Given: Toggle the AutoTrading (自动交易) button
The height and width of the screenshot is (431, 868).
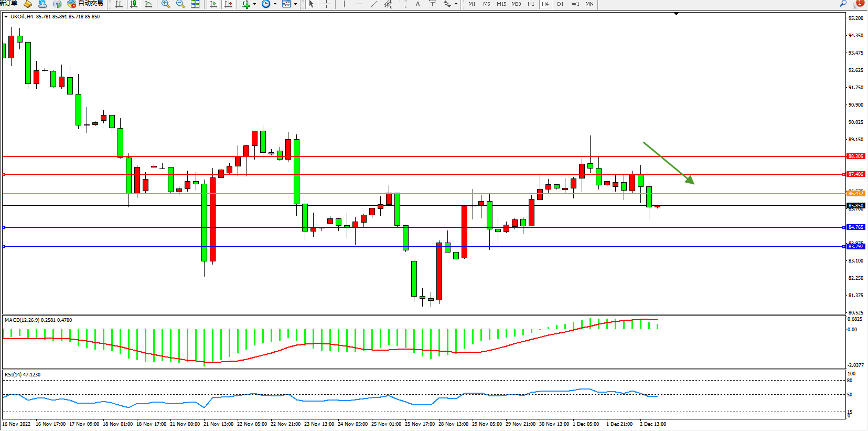Looking at the screenshot, I should tap(85, 4).
